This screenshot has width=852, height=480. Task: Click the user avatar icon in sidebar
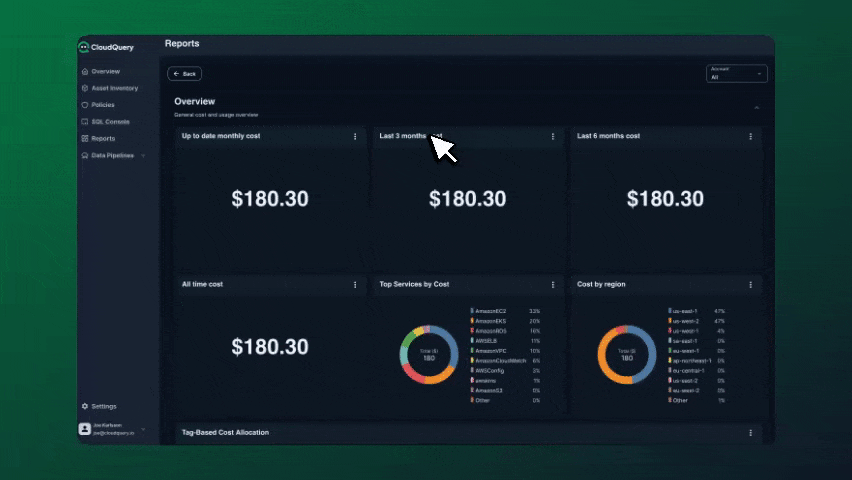(x=84, y=429)
